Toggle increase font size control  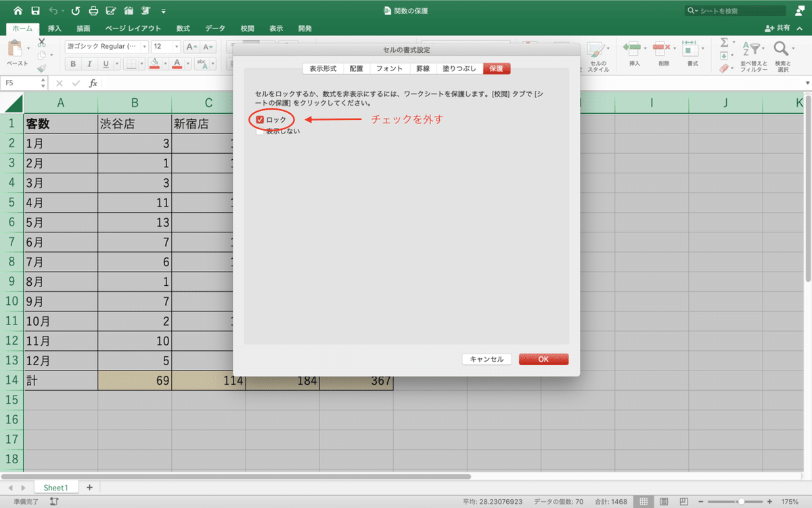pos(190,46)
